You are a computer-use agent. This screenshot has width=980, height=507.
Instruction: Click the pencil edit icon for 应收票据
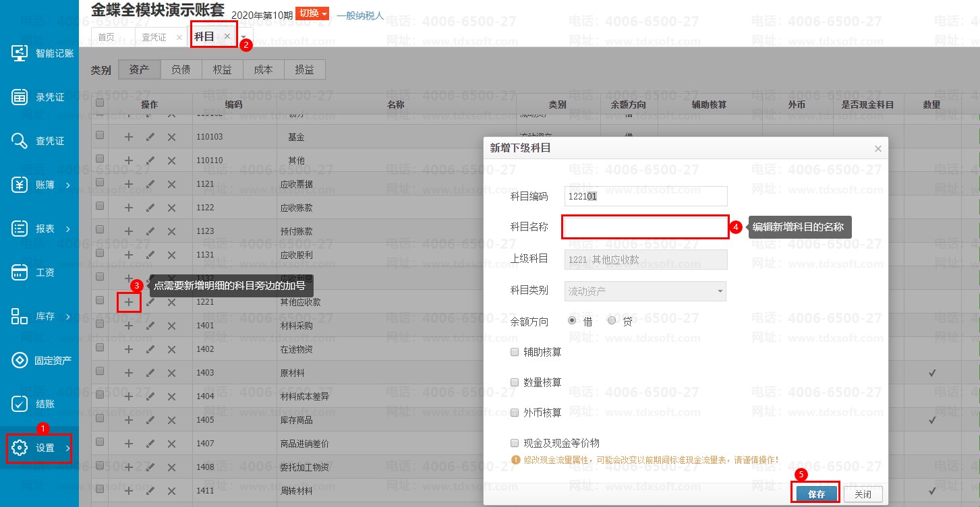click(150, 184)
